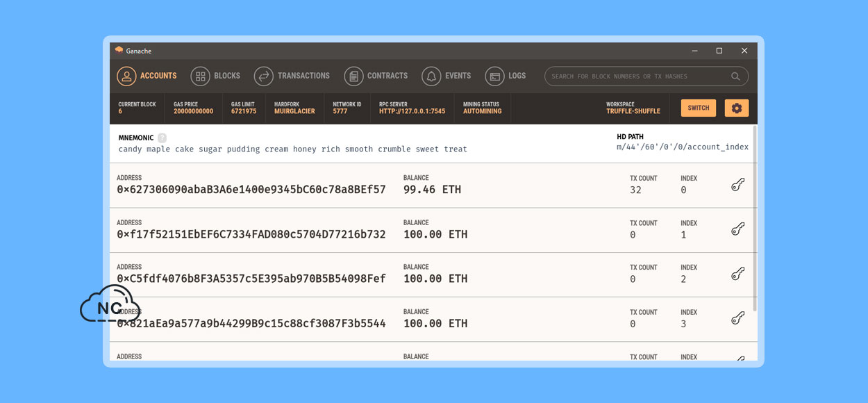Click the Switch workspace button
Viewport: 868px width, 403px height.
coord(699,108)
